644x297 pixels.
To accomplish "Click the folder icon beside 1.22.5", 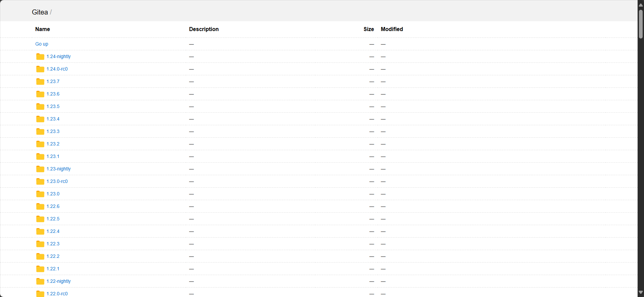I will point(40,219).
